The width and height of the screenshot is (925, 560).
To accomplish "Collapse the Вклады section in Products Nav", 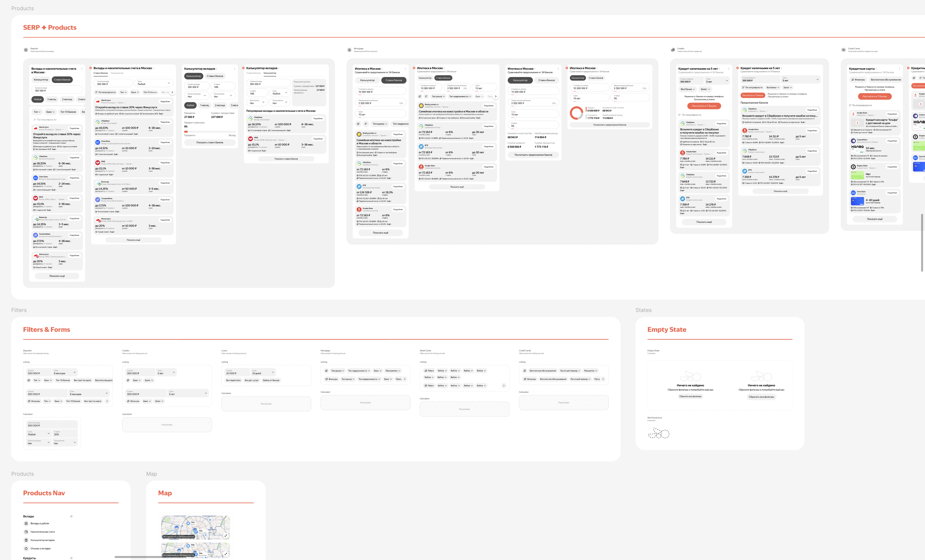I will point(71,516).
